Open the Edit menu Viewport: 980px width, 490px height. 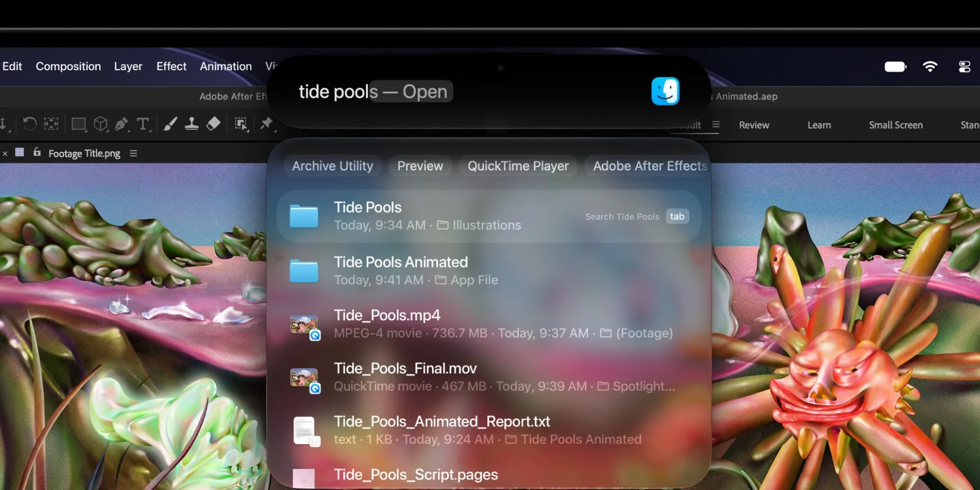point(12,66)
